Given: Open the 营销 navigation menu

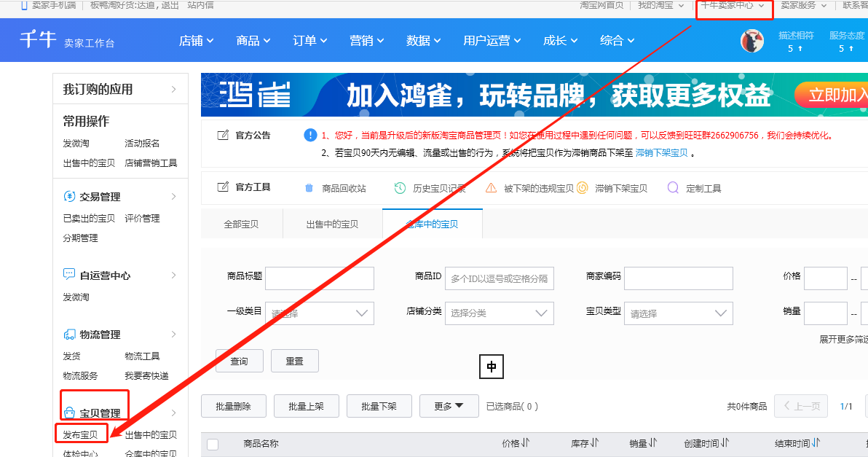Looking at the screenshot, I should click(367, 40).
